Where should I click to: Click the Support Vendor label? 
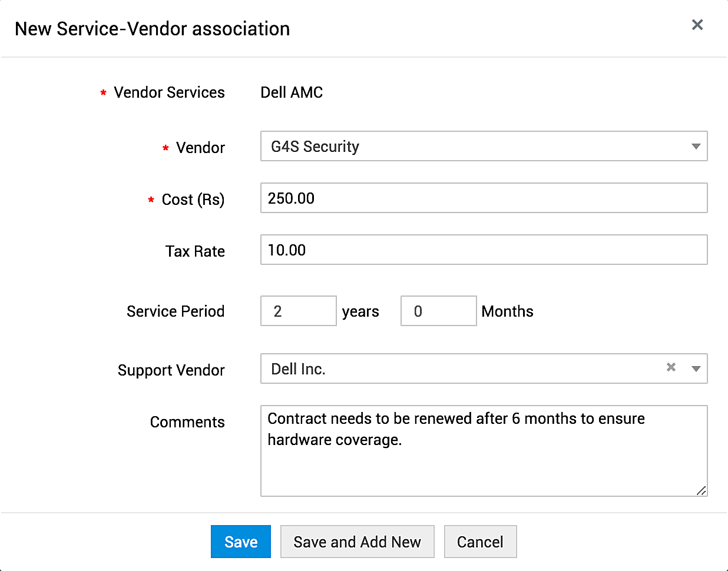click(171, 370)
